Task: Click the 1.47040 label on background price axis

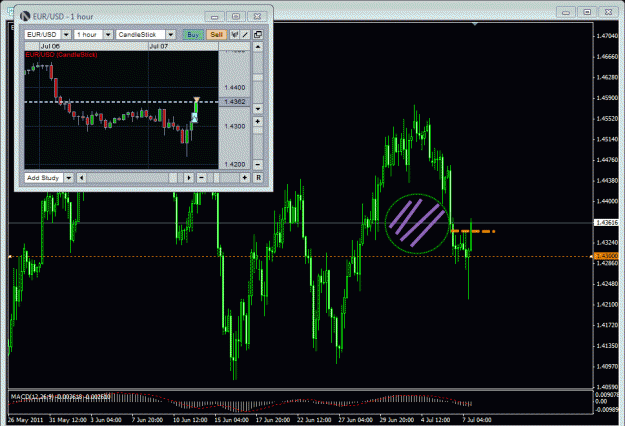Action: (x=607, y=36)
